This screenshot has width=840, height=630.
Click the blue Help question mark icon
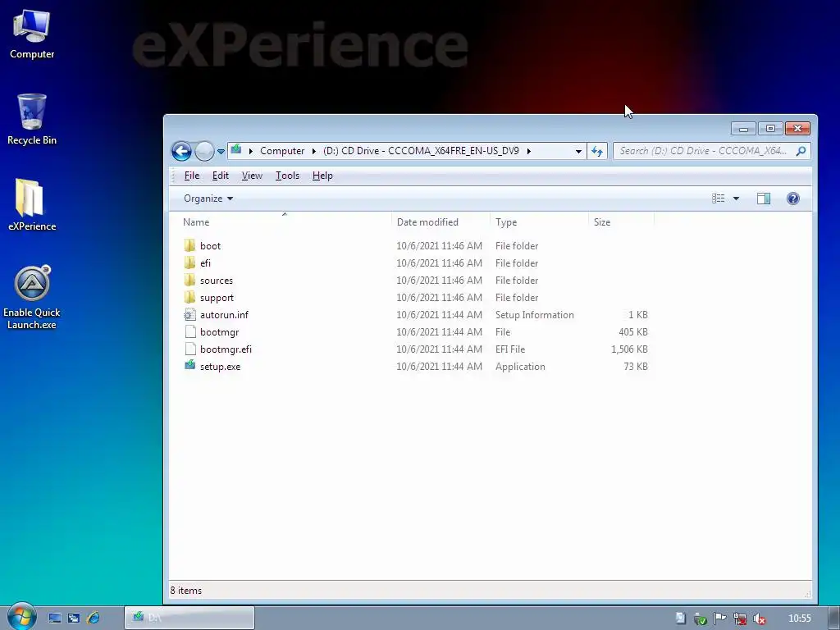[x=793, y=199]
